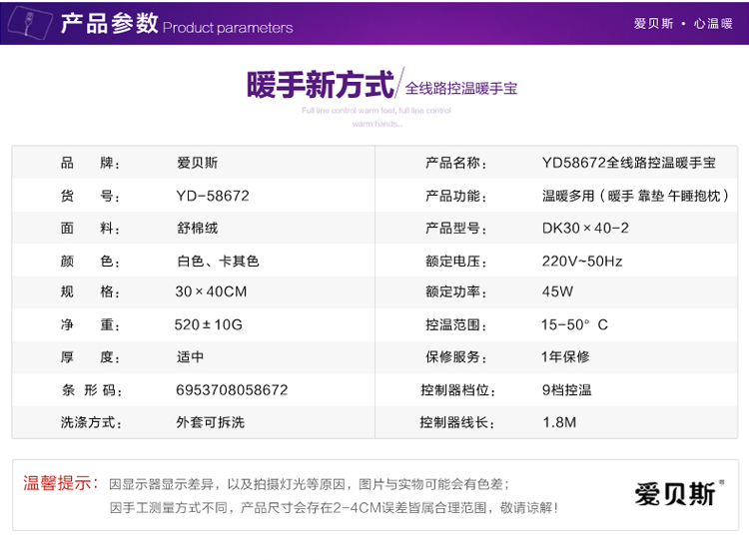
Task: Click the barcode number 6953708058672
Action: pos(232,390)
